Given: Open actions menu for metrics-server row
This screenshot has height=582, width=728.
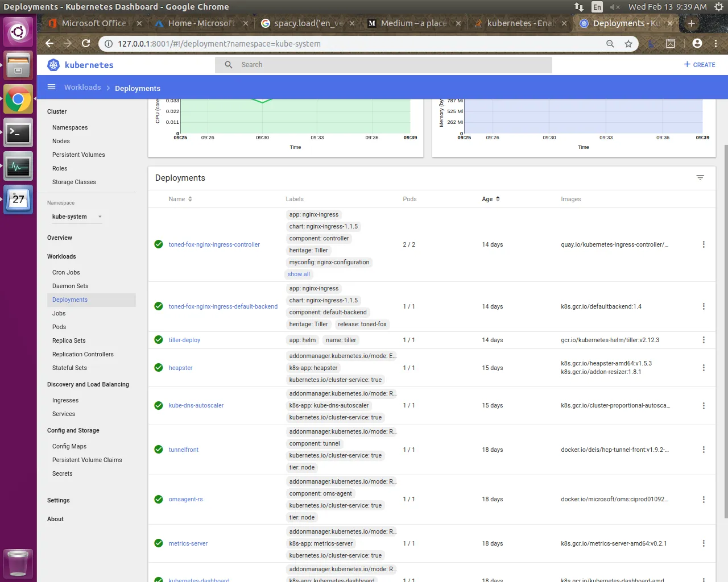Looking at the screenshot, I should coord(704,543).
